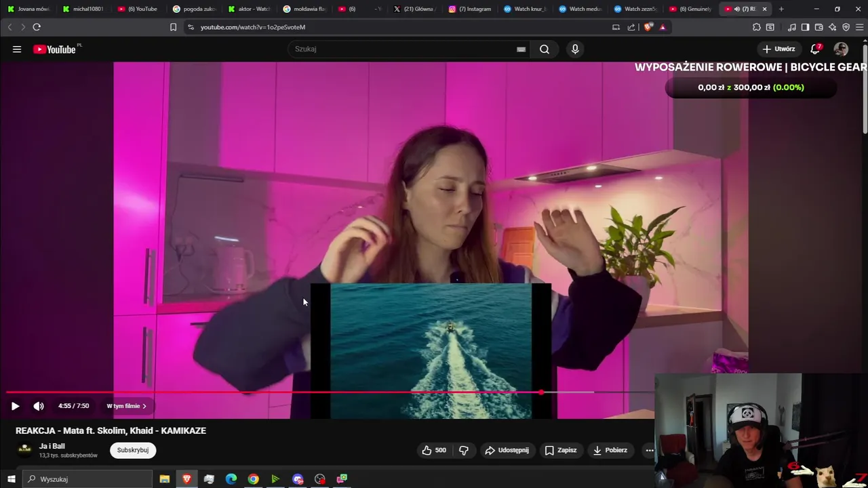The image size is (868, 488).
Task: Open Microsoft Edge from taskbar
Action: [x=231, y=479]
